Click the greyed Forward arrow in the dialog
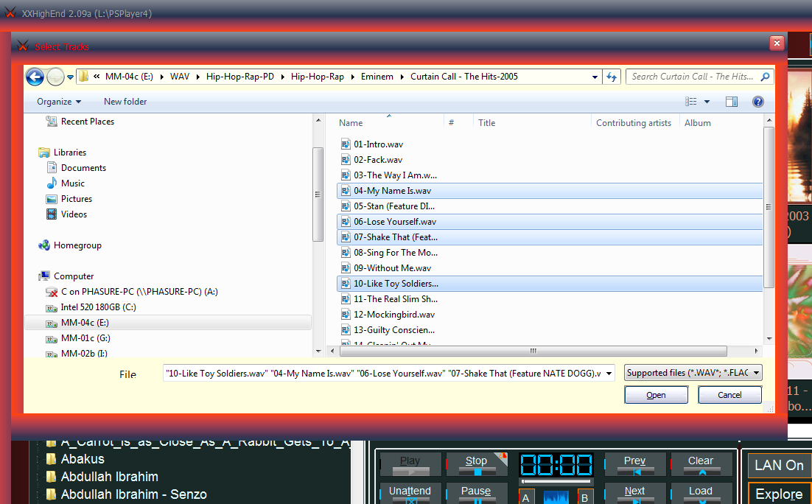 55,77
